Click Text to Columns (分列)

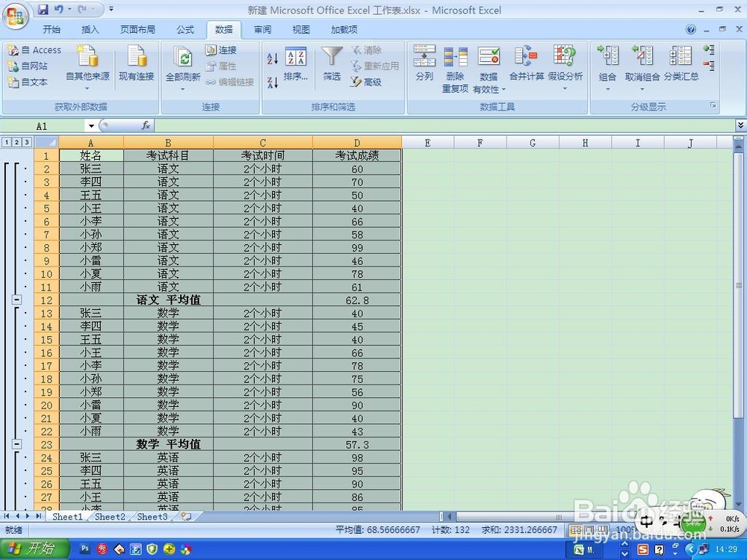pos(424,63)
